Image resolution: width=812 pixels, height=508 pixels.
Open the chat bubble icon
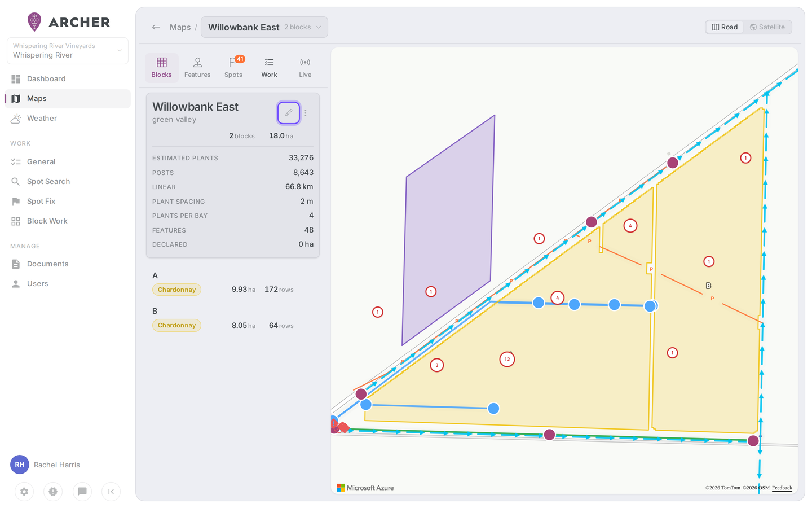pos(82,492)
